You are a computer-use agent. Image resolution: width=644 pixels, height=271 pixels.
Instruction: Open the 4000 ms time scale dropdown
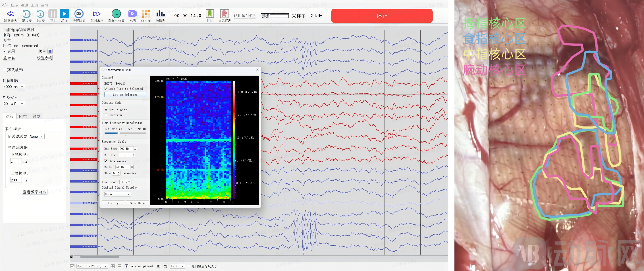click(x=14, y=87)
